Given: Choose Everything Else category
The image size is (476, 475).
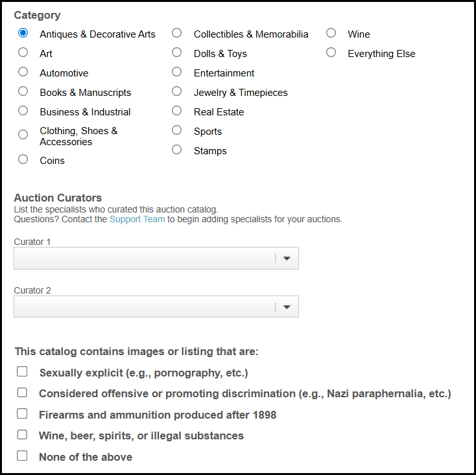Looking at the screenshot, I should (331, 52).
